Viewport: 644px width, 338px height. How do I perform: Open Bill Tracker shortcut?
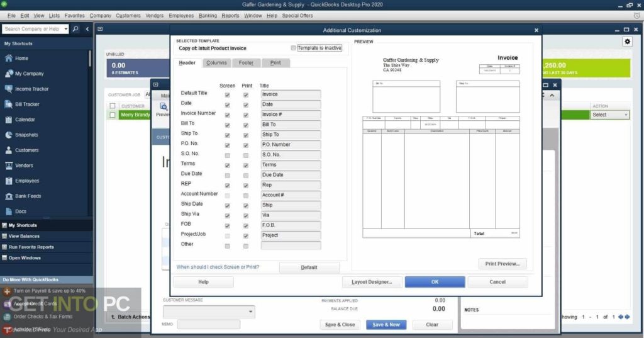27,104
